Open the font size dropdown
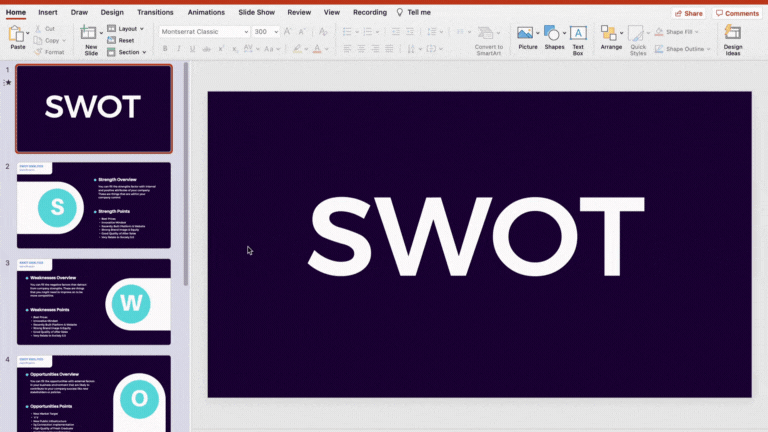Viewport: 768px width, 432px height. pyautogui.click(x=276, y=32)
